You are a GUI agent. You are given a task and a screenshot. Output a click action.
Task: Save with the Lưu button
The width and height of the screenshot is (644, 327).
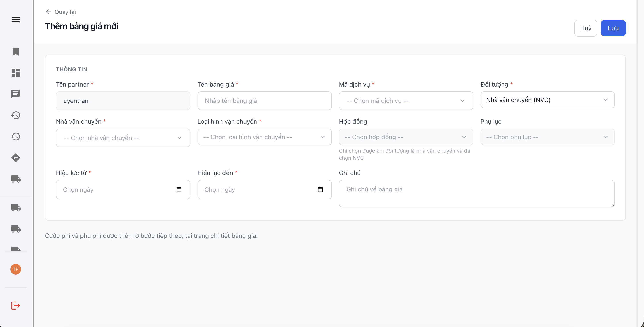point(613,28)
